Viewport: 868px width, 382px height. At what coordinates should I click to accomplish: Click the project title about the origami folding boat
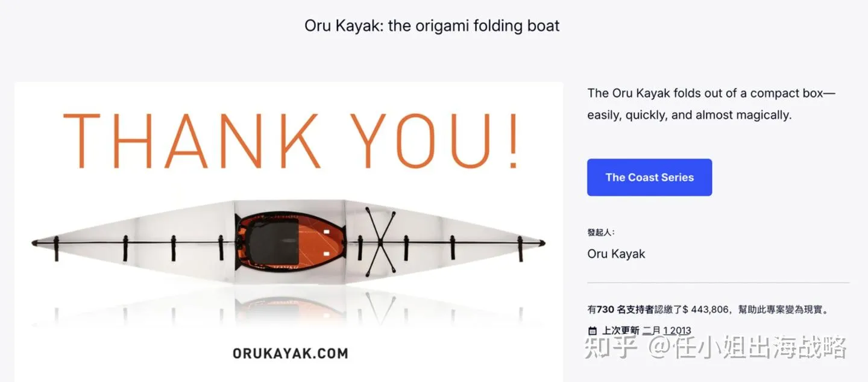pyautogui.click(x=432, y=26)
